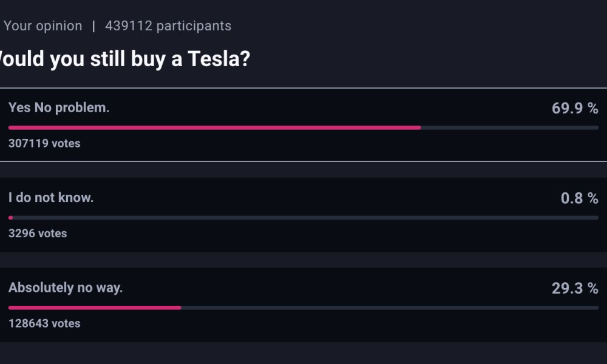Click the 29.3 % result label
This screenshot has height=364, width=607.
[575, 289]
